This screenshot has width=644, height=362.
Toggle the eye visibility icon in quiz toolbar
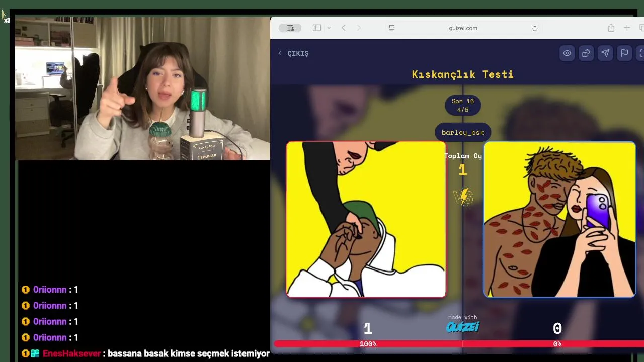567,53
